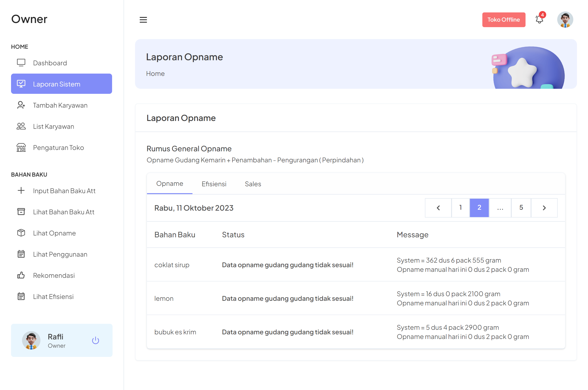This screenshot has width=588, height=390.
Task: Open page 5 of the opname report
Action: 521,208
